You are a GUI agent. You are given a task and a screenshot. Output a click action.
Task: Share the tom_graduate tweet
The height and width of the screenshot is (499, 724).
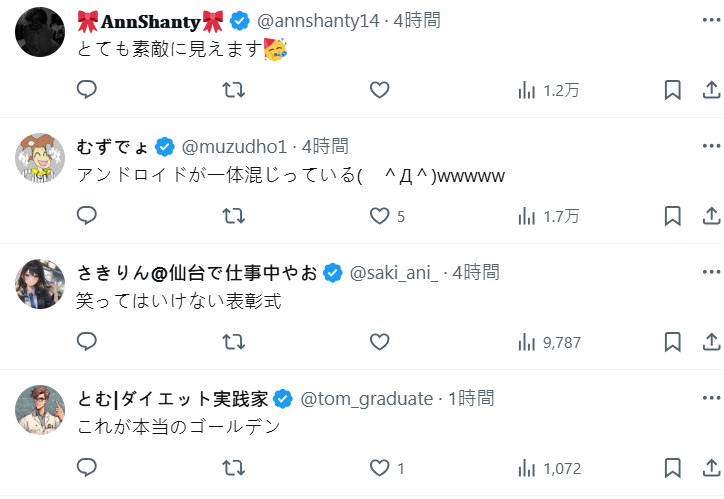[x=711, y=468]
